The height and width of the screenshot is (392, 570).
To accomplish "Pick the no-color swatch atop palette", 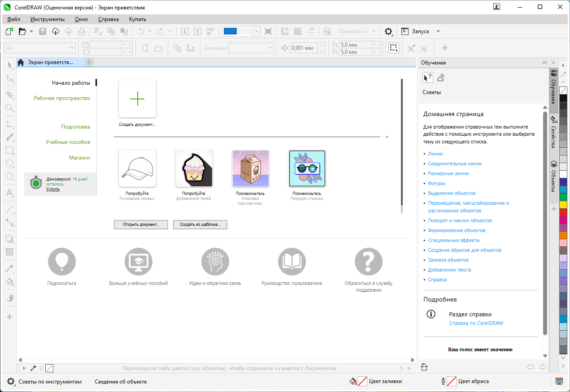I will pos(563,90).
